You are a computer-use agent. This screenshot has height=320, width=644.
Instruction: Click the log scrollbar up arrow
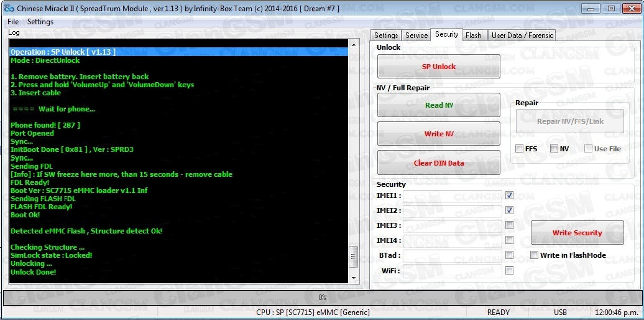354,44
